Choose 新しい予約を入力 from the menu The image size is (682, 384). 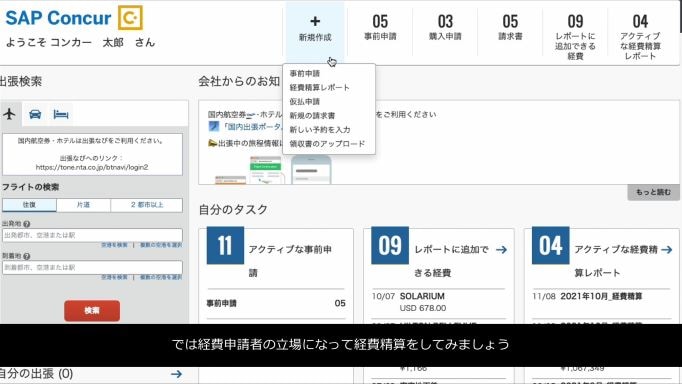click(320, 130)
